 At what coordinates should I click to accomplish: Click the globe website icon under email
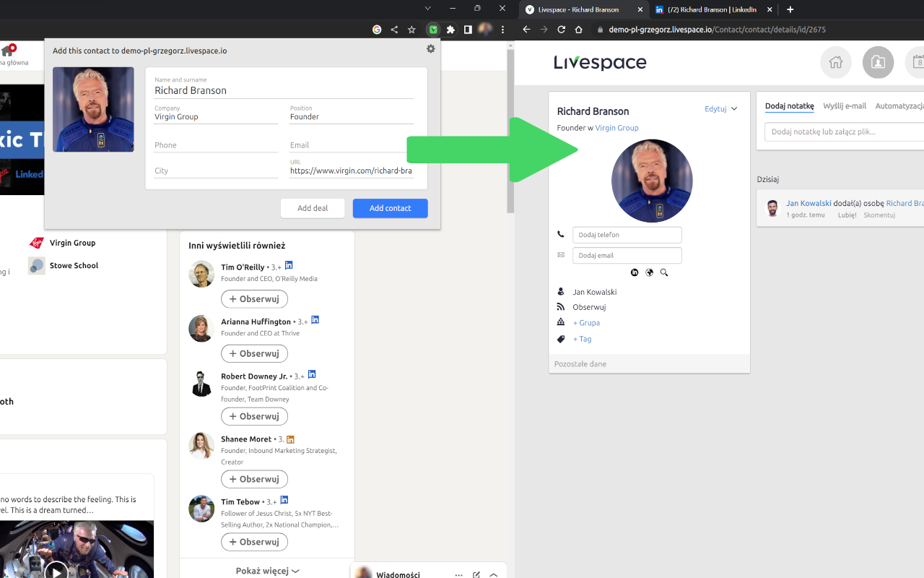[x=649, y=272]
